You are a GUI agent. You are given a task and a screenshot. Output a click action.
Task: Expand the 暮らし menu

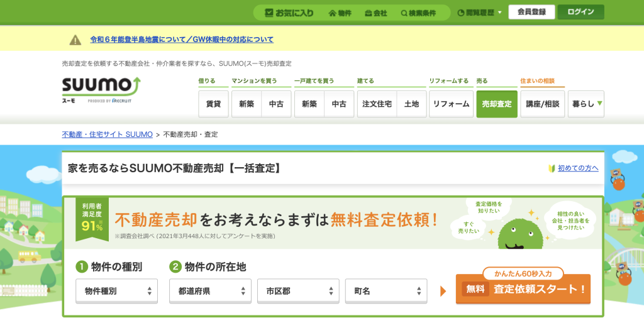pos(586,104)
